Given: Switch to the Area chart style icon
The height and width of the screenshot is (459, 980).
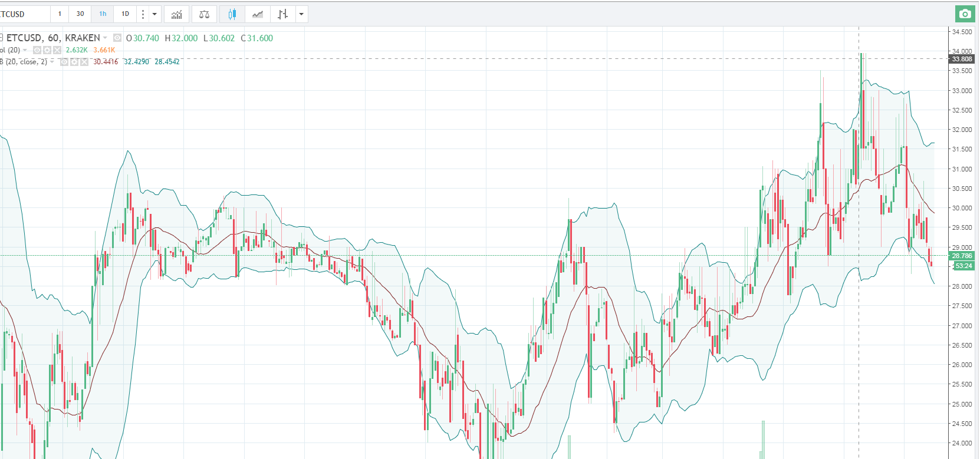Looking at the screenshot, I should click(x=258, y=14).
